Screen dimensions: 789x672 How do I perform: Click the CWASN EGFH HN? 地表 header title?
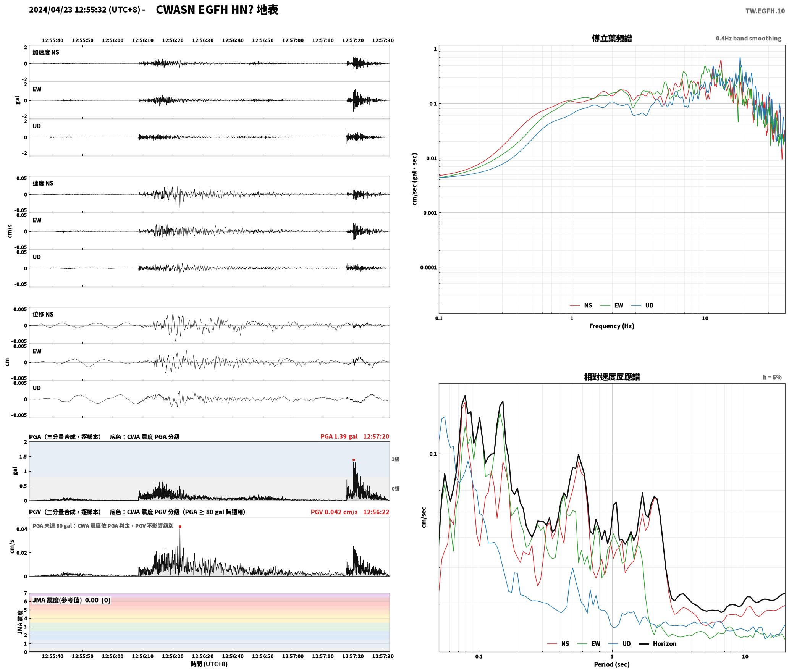[217, 10]
